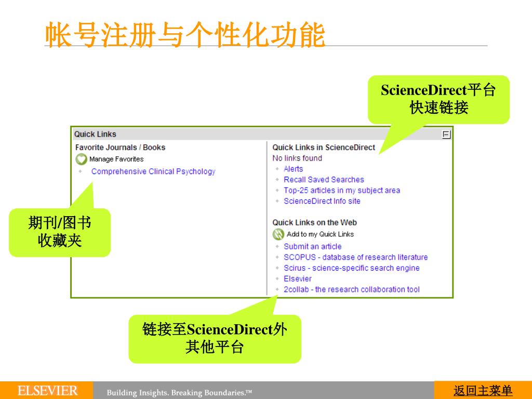Collapse the Quick Links panel

tap(446, 135)
